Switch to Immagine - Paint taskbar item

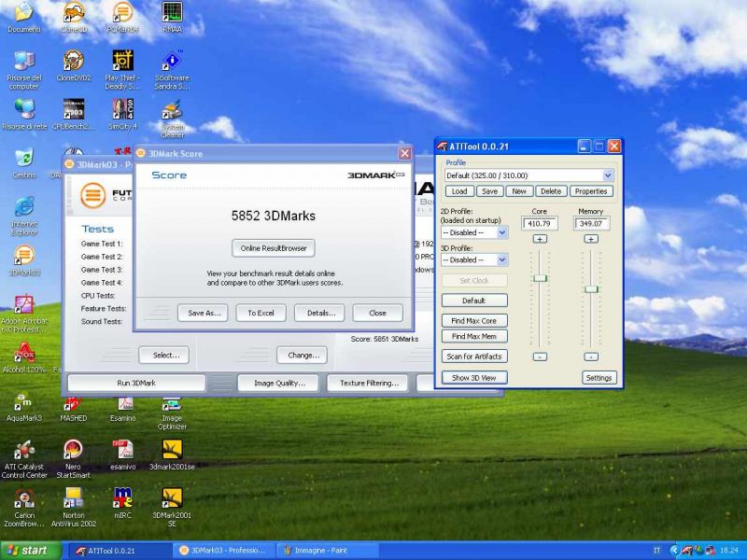coord(327,551)
